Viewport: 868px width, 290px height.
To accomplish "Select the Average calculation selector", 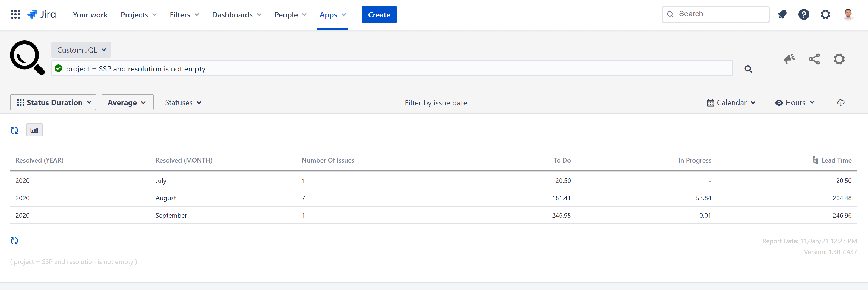I will click(127, 102).
